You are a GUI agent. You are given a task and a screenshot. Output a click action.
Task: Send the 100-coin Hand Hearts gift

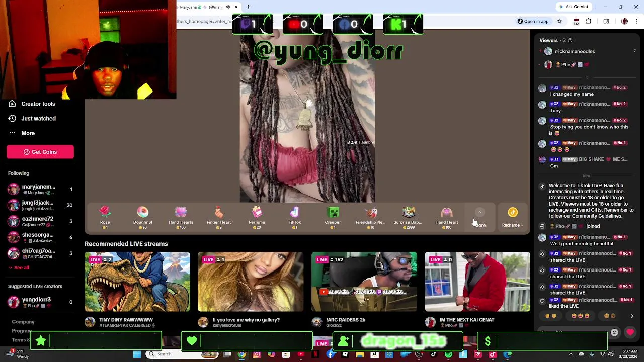pyautogui.click(x=181, y=218)
